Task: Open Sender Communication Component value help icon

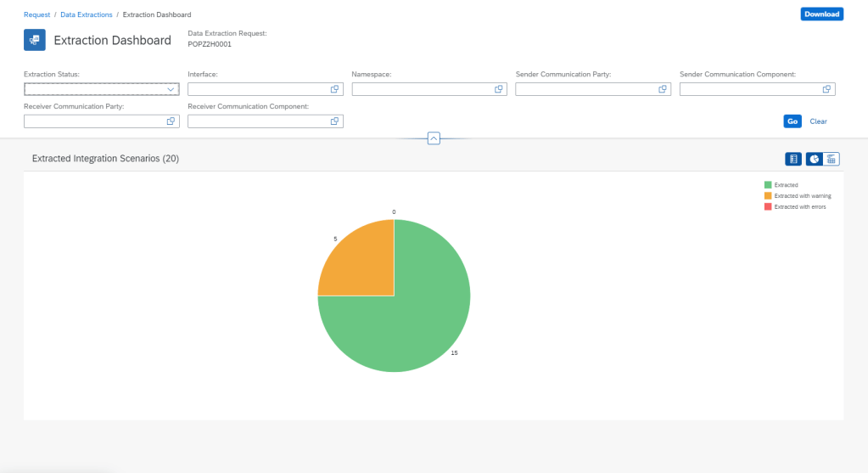Action: tap(826, 89)
